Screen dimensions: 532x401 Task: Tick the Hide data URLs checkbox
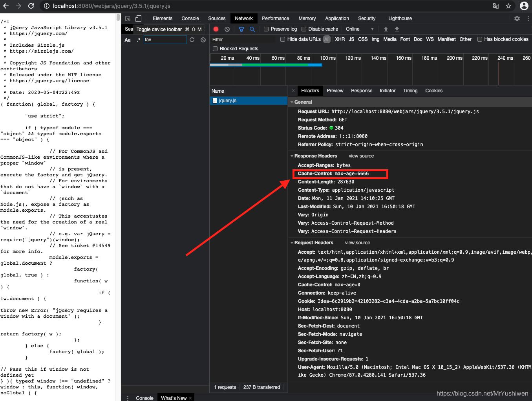[283, 39]
